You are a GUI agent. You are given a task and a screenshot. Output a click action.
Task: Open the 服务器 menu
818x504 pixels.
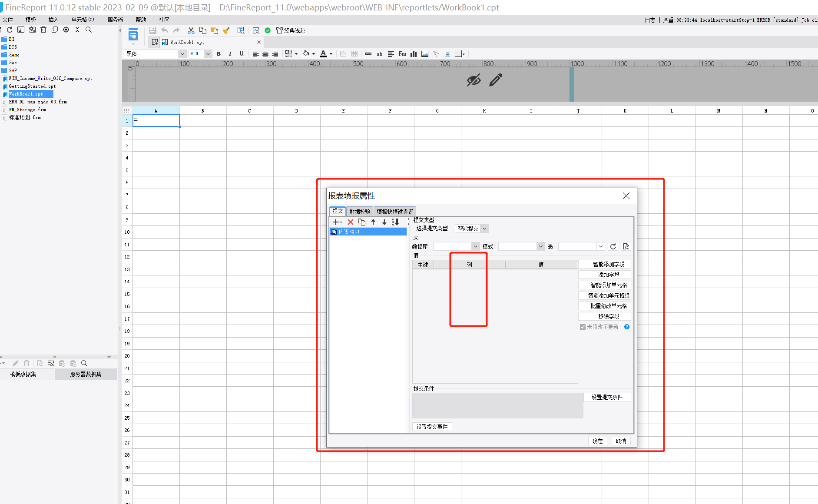point(115,20)
